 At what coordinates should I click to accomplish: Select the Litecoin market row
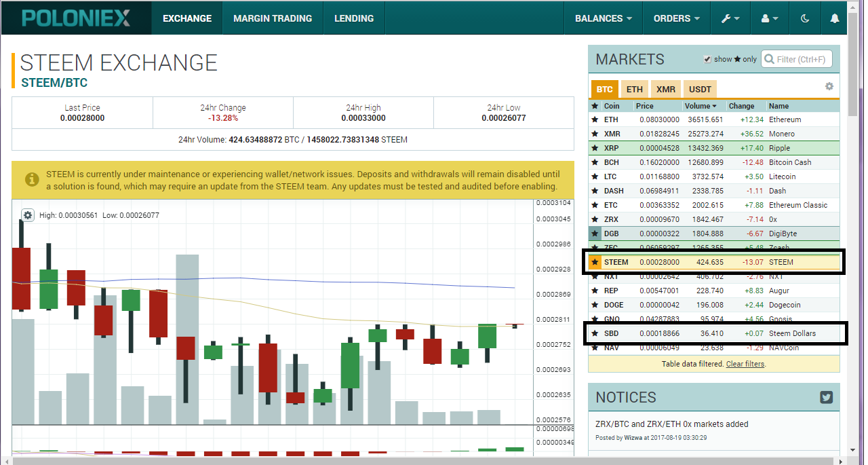[715, 176]
